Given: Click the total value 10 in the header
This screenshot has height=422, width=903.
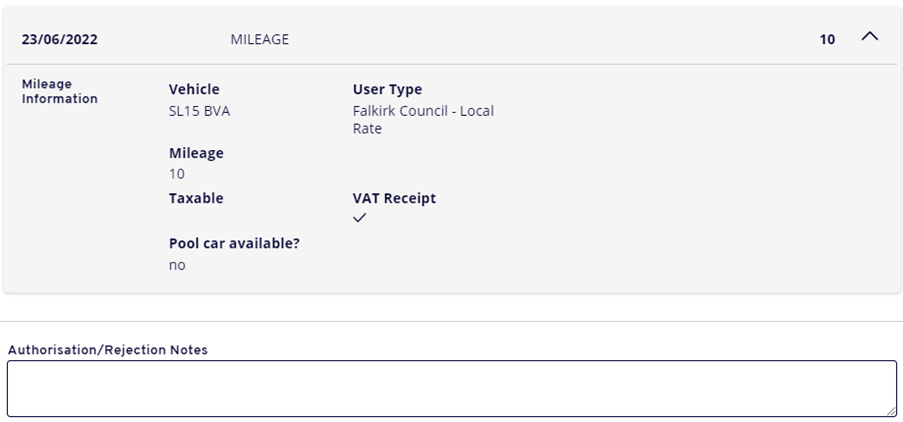Looking at the screenshot, I should coord(827,40).
